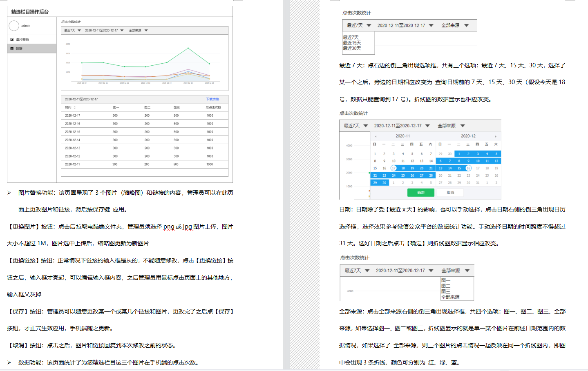
Task: Select day 31 in the 2020-12 calendar
Action: tap(478, 183)
